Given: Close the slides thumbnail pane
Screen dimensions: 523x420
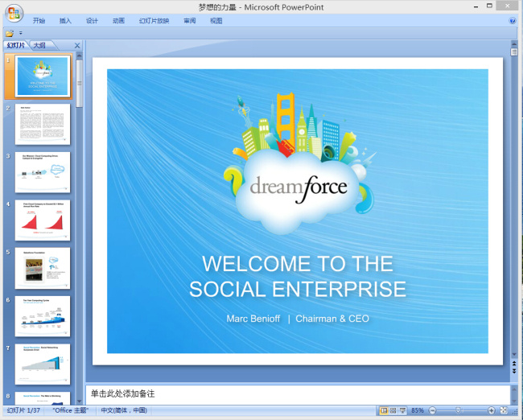Looking at the screenshot, I should pyautogui.click(x=77, y=46).
